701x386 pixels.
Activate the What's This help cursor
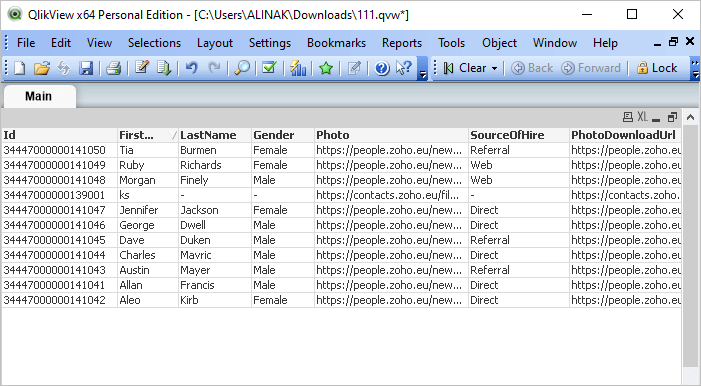coord(404,68)
